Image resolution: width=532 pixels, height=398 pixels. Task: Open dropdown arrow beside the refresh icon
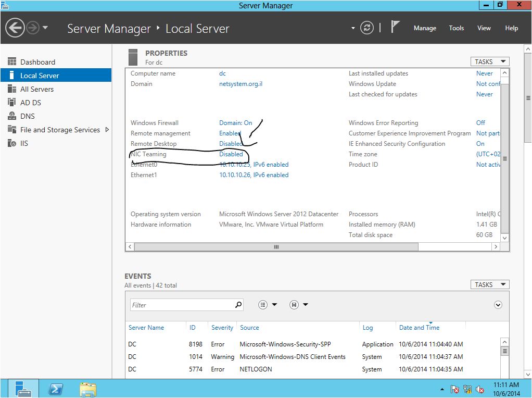tap(353, 28)
